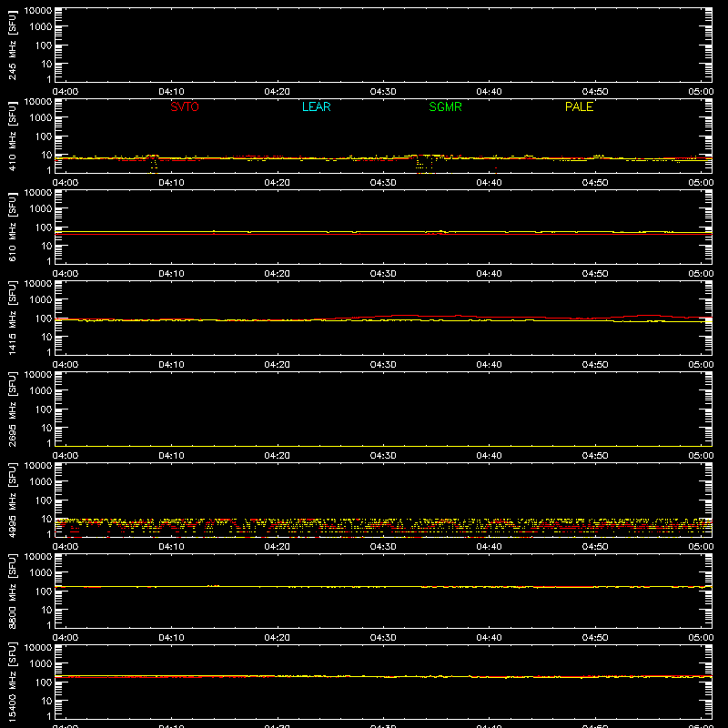
Task: Click 04:40 time label under 410 MHz panel
Action: (489, 183)
